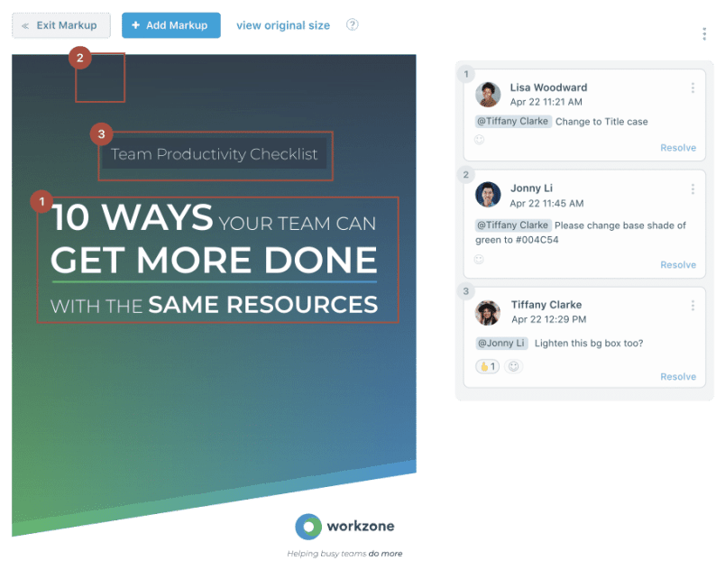
Task: Click markup pin number 2 on image
Action: (80, 58)
